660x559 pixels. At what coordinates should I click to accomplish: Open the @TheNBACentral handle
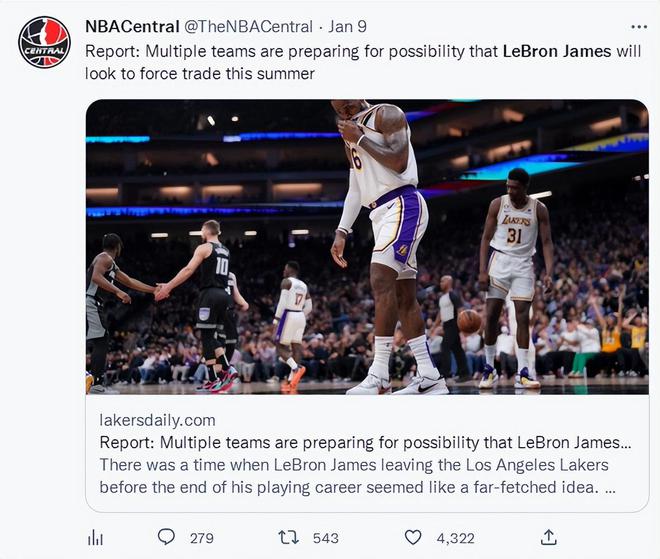click(x=248, y=27)
